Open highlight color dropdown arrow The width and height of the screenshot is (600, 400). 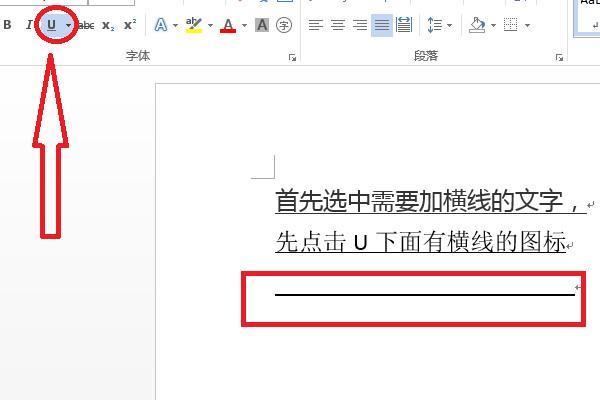click(x=210, y=26)
